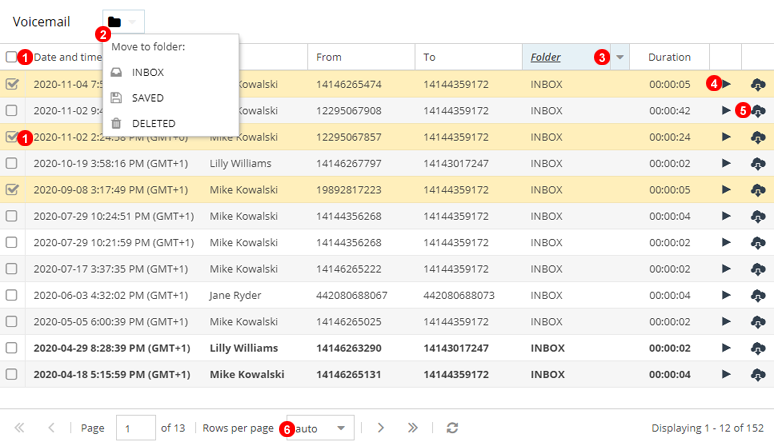Sort by the Folder column header
This screenshot has width=774, height=446.
(x=545, y=57)
